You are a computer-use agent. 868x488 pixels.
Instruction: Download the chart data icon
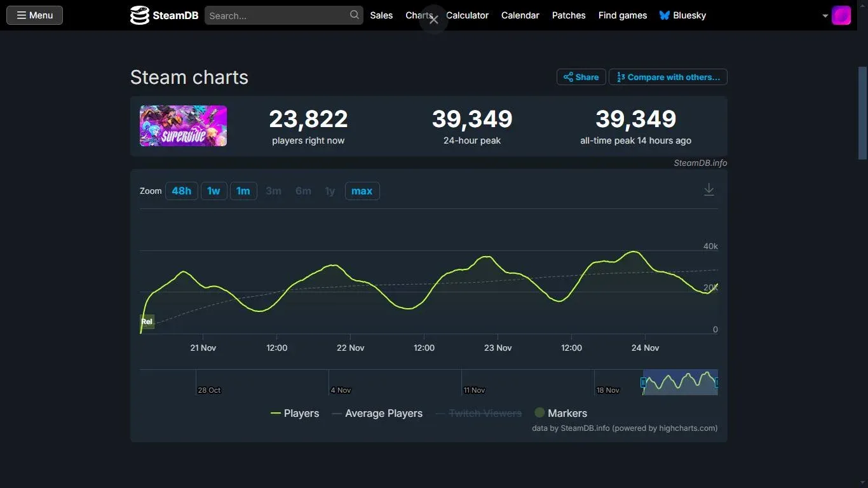tap(709, 190)
